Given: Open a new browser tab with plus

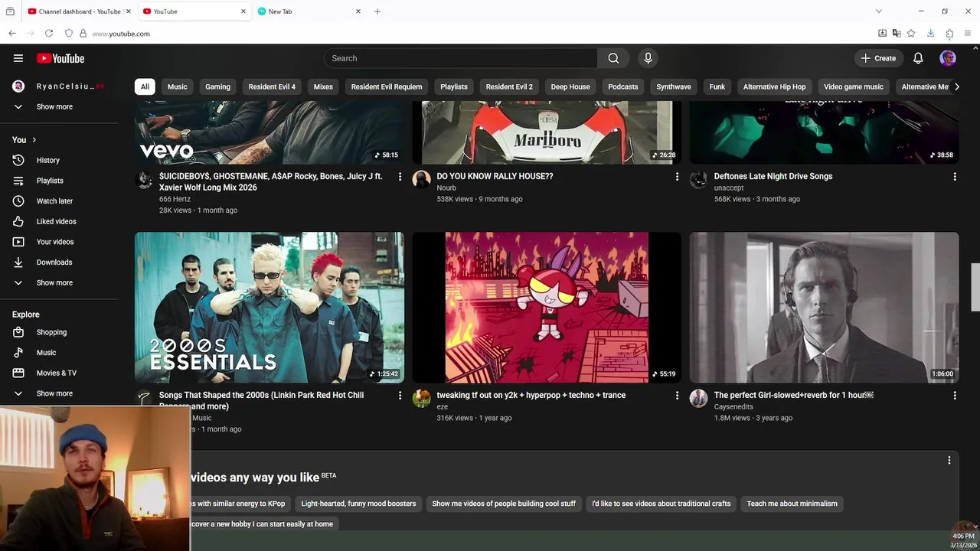Looking at the screenshot, I should pos(377,11).
